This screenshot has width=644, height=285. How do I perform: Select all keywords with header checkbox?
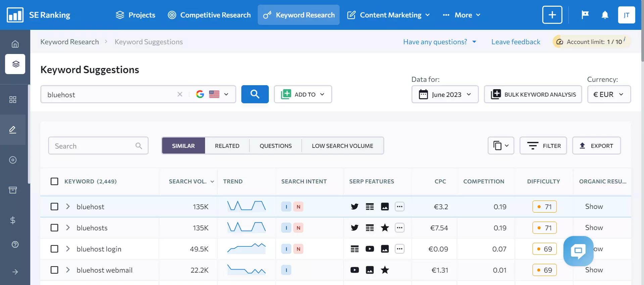pyautogui.click(x=54, y=181)
